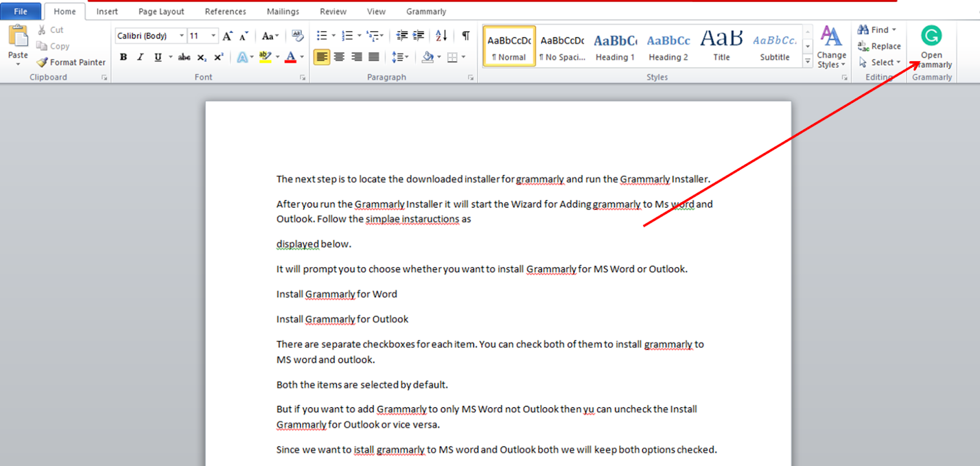Viewport: 980px width, 466px height.
Task: Toggle italic formatting
Action: [140, 57]
